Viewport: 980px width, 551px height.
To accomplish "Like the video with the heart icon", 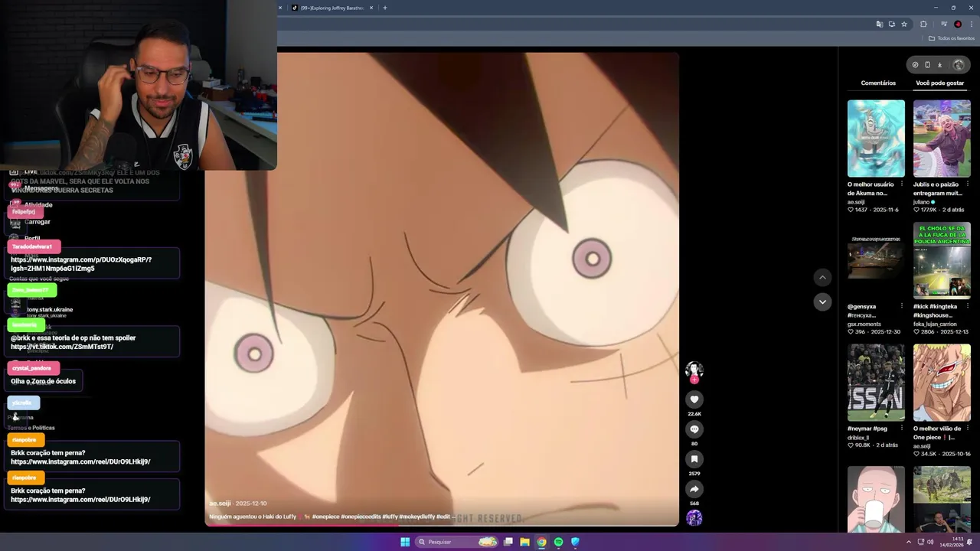I will pos(694,399).
